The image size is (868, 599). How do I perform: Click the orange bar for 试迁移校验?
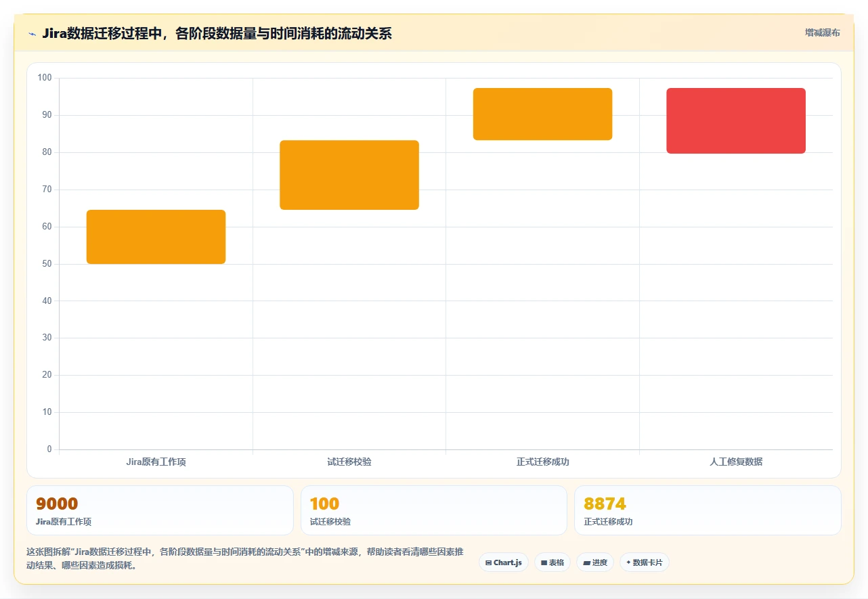[349, 175]
